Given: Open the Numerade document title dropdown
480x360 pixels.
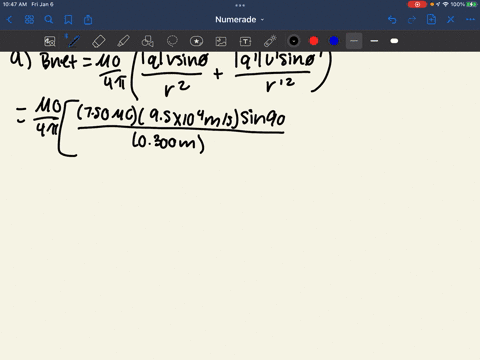Looking at the screenshot, I should 239,20.
